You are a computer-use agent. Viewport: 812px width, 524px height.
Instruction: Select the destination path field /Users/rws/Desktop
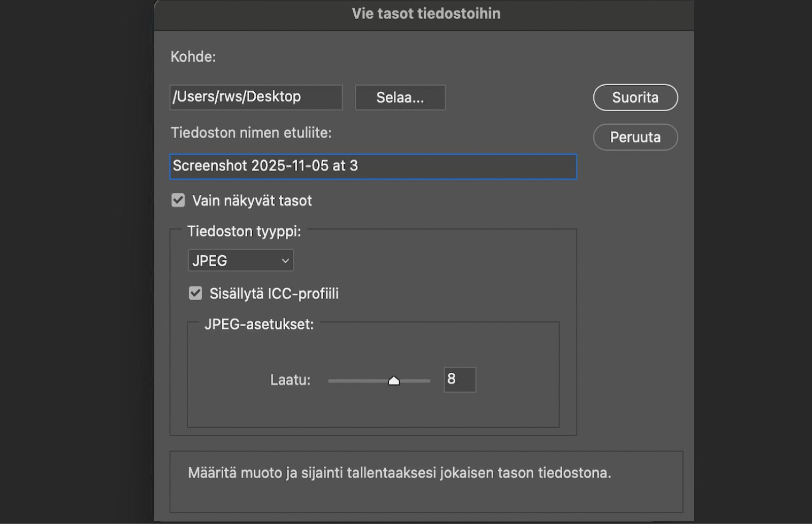(256, 97)
